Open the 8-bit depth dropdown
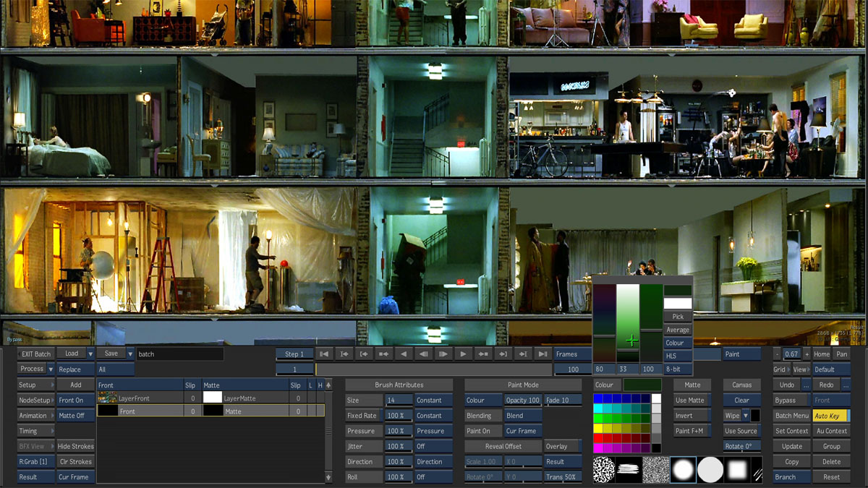The width and height of the screenshot is (868, 488). coord(678,369)
